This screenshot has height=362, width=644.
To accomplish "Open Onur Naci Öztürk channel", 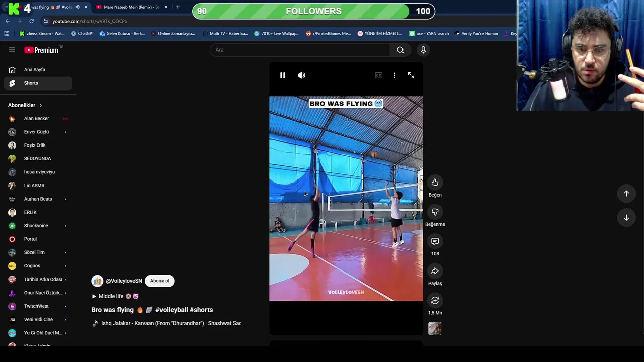I will tap(38, 293).
